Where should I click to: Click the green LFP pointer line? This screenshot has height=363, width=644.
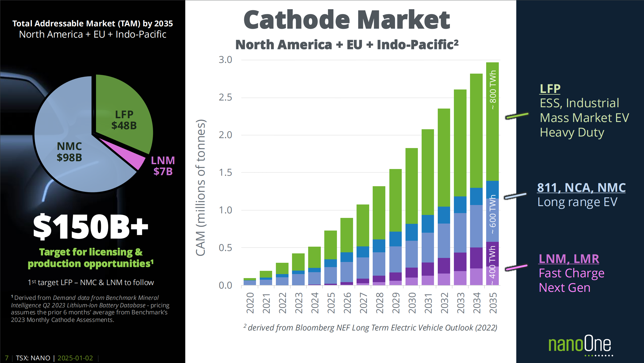tap(517, 116)
